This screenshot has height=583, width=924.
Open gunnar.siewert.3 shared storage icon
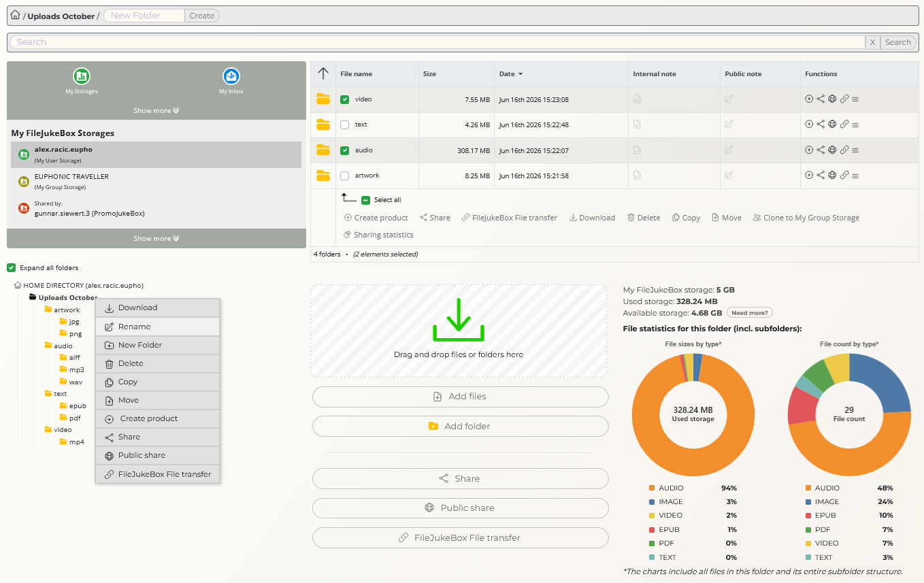pyautogui.click(x=24, y=208)
